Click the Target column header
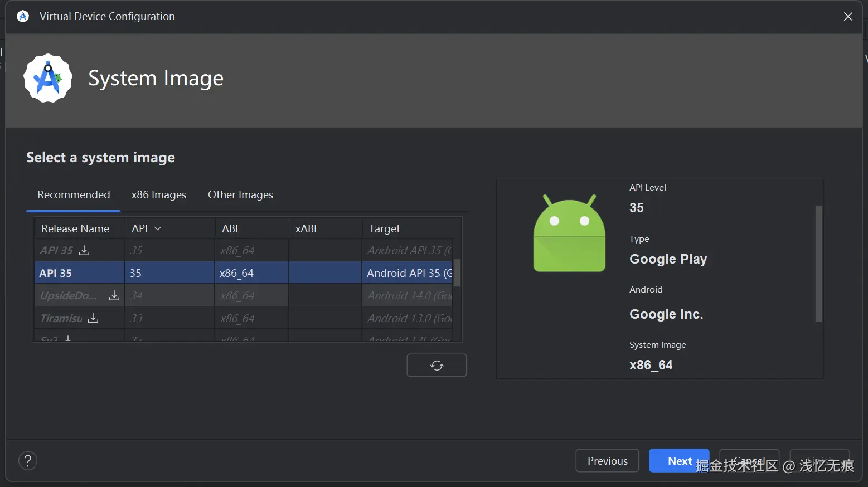Viewport: 868px width, 487px height. [x=385, y=228]
